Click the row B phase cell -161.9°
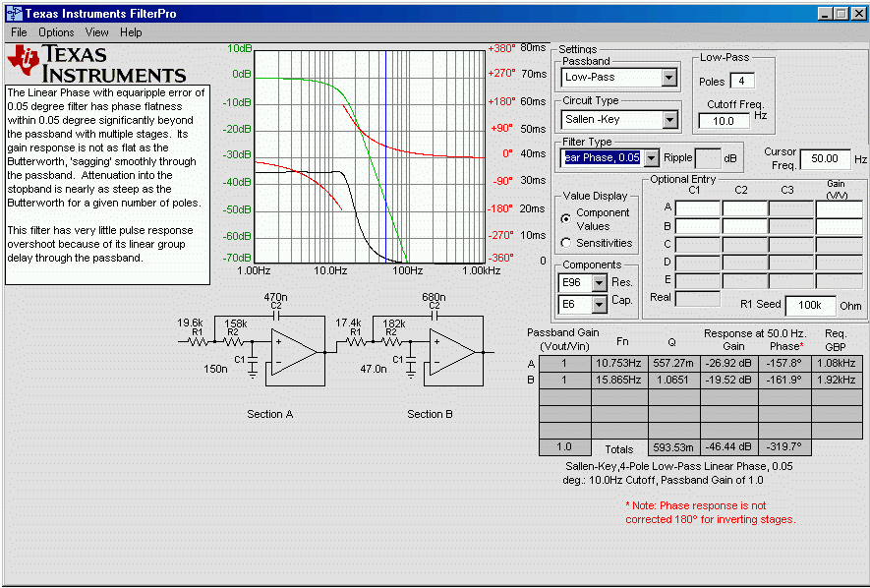Screen dimensions: 870x588 [784, 380]
